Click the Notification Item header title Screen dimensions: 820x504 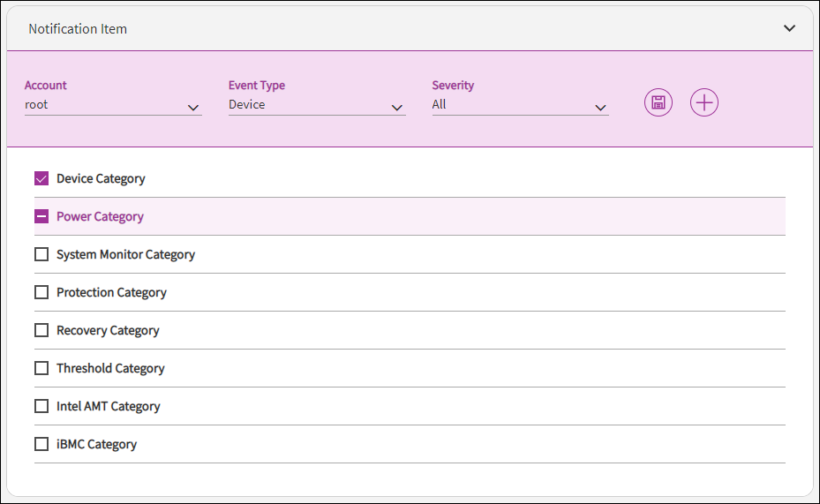pyautogui.click(x=78, y=29)
